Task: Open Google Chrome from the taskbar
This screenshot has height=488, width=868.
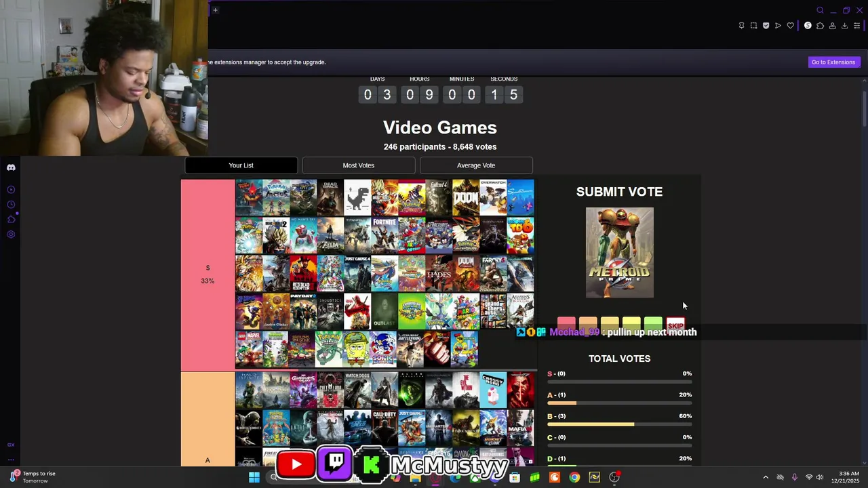Action: coord(574,477)
